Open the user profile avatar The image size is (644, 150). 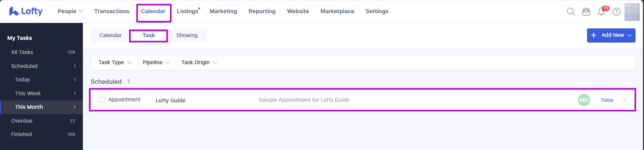click(632, 12)
